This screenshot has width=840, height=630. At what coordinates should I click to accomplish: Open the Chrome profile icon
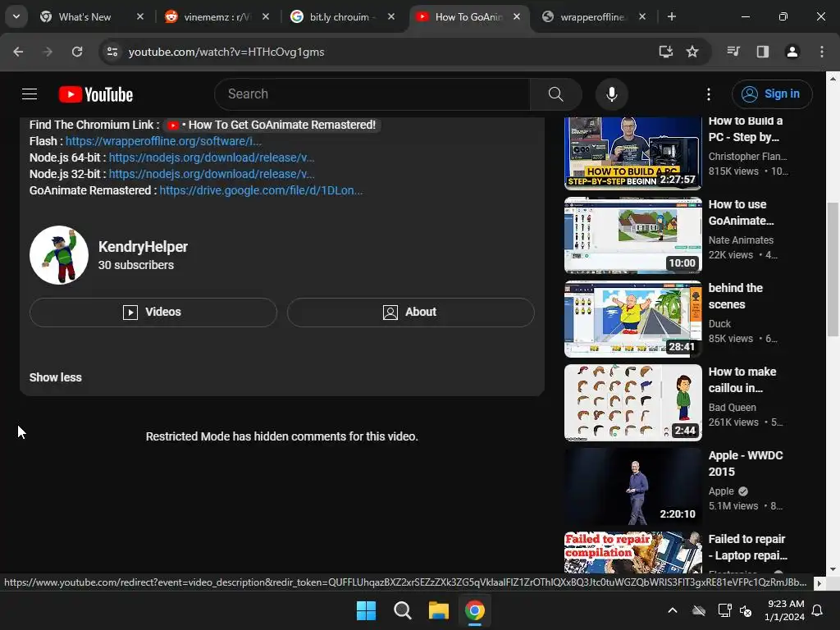pos(792,52)
